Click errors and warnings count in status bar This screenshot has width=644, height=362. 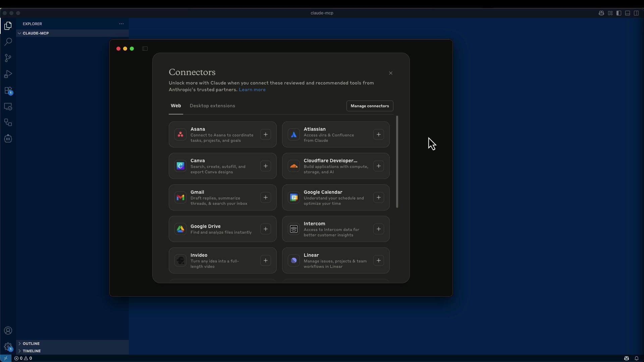(23, 358)
